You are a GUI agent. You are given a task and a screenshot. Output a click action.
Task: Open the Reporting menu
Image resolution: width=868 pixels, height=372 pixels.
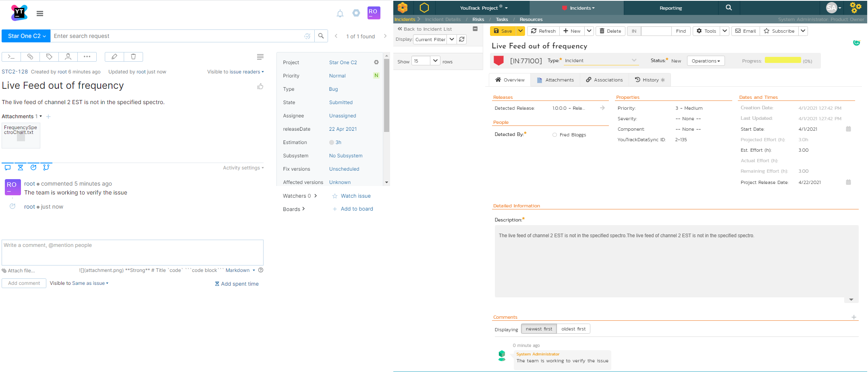pyautogui.click(x=671, y=8)
